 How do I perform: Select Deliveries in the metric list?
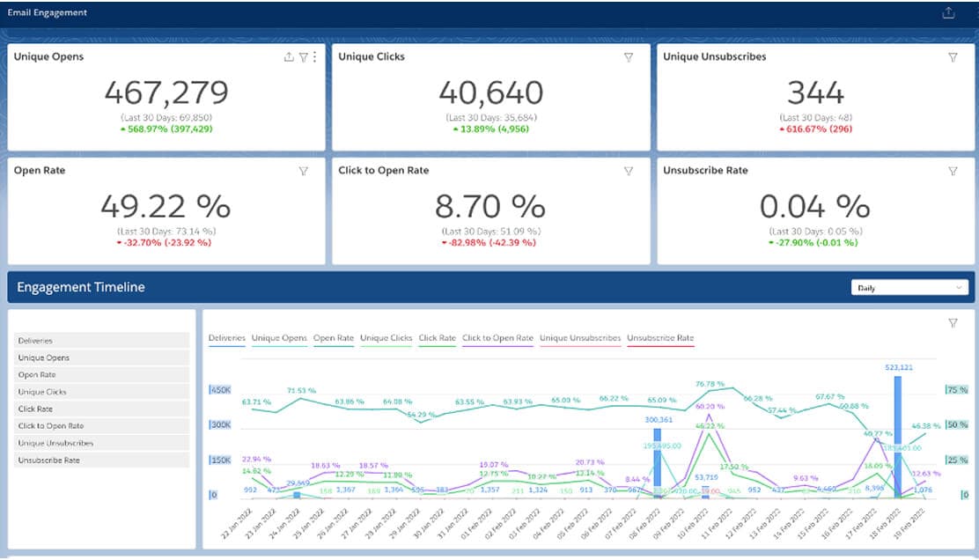pos(102,340)
